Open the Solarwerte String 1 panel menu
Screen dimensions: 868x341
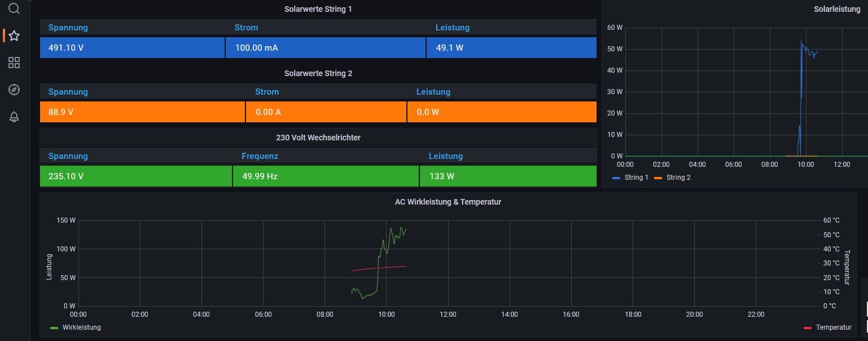click(318, 9)
